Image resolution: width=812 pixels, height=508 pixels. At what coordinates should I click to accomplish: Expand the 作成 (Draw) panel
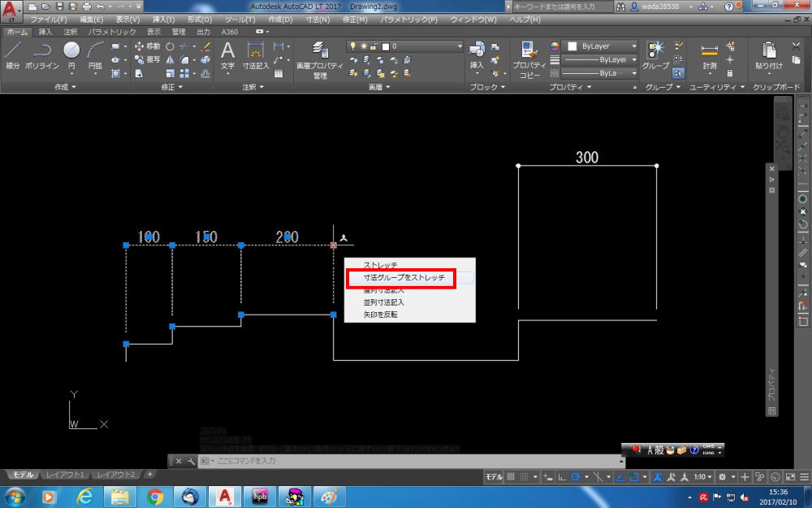point(65,87)
